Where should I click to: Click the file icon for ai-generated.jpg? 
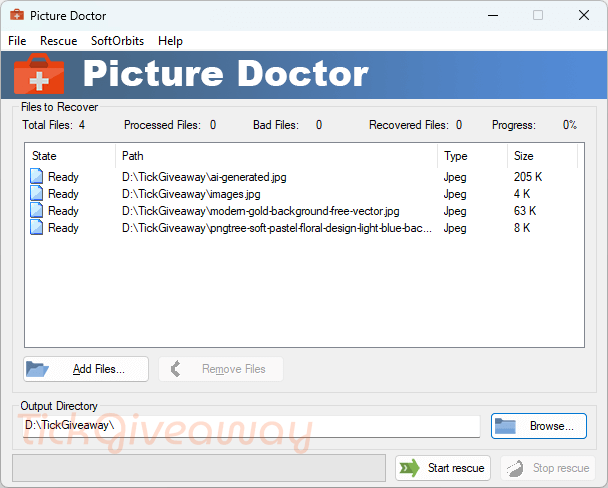click(36, 176)
